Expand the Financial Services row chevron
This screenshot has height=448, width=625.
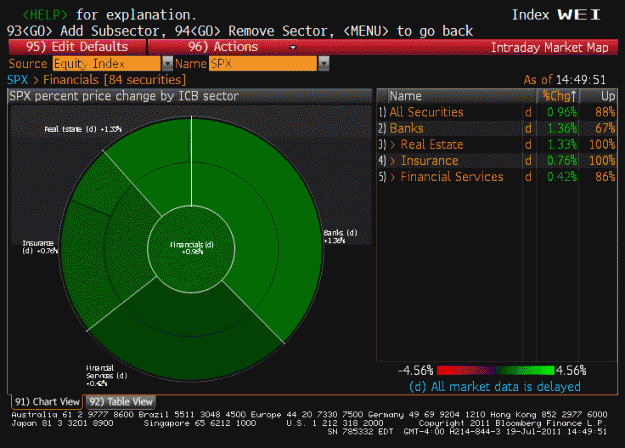click(x=393, y=177)
